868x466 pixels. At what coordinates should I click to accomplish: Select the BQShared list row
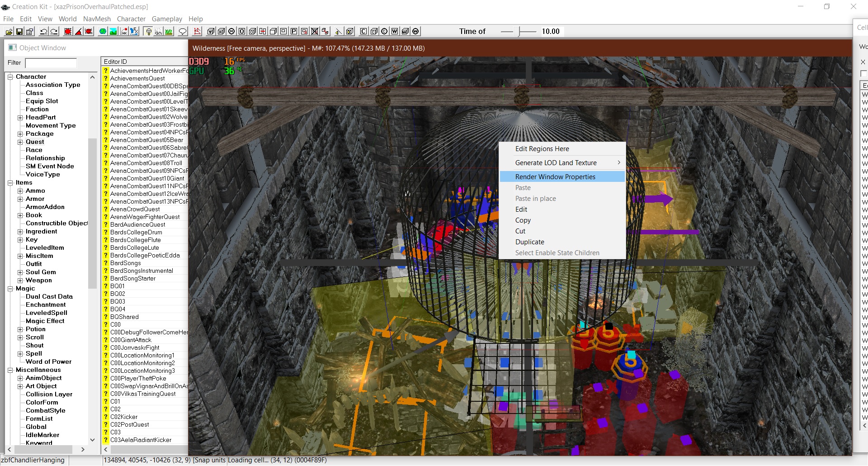coord(145,317)
